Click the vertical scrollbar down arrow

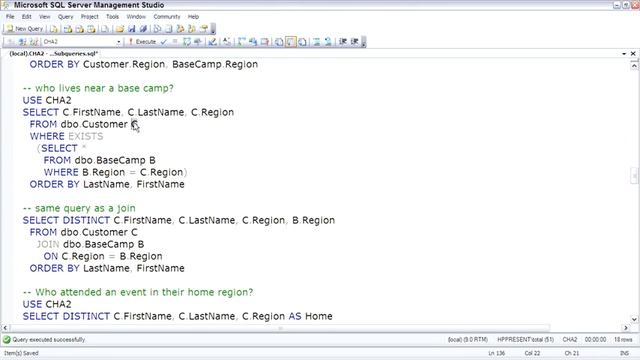[x=634, y=319]
